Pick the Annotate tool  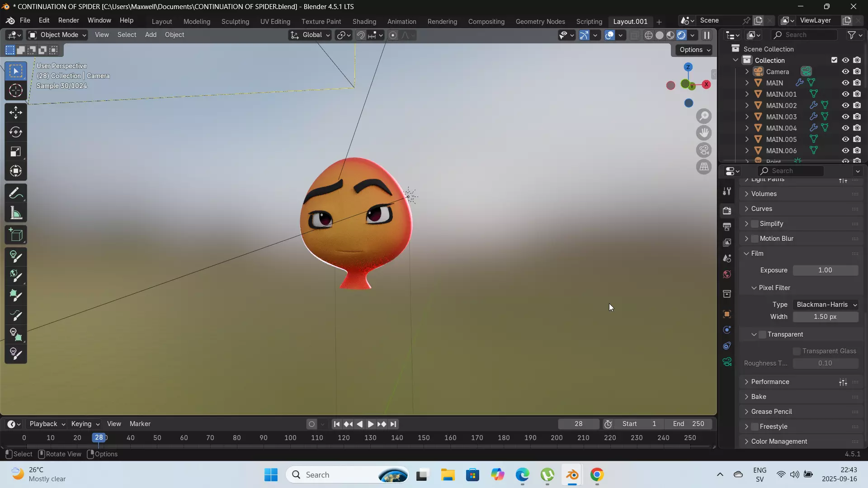click(16, 194)
